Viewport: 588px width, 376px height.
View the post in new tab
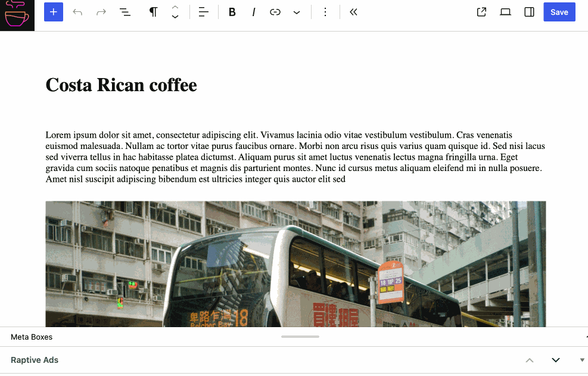(481, 12)
